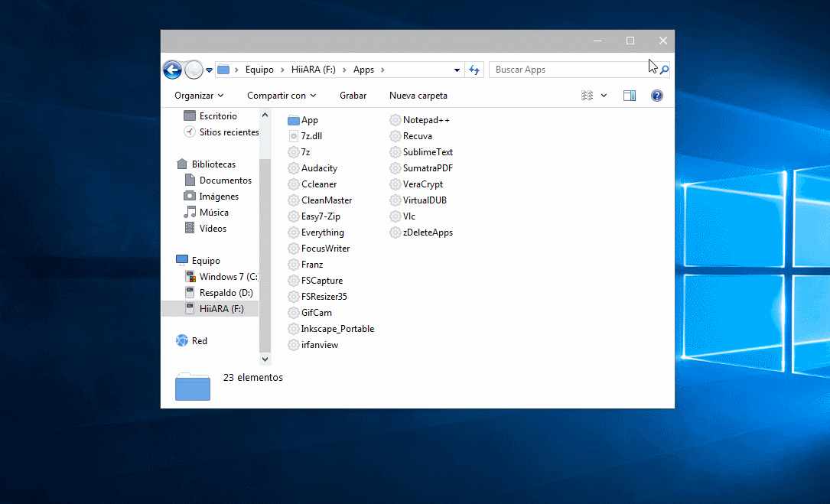The height and width of the screenshot is (504, 830).
Task: Select the SumatraPDF item
Action: (x=422, y=168)
